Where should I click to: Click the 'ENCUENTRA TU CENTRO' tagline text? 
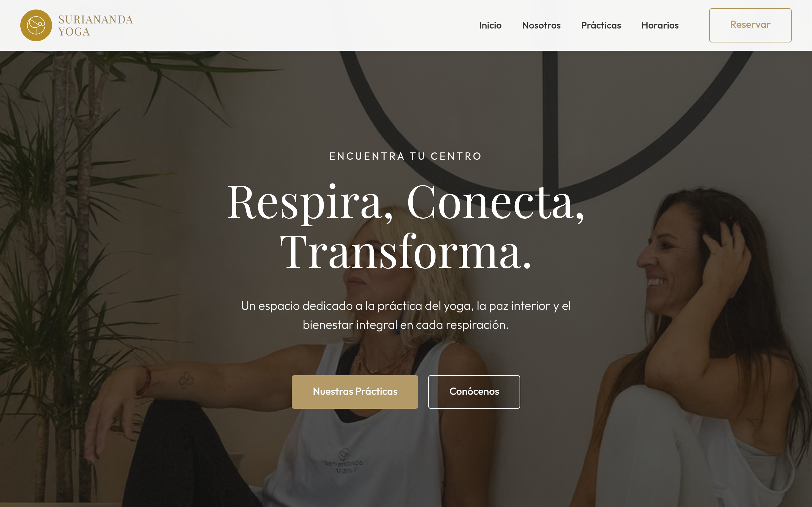point(406,156)
